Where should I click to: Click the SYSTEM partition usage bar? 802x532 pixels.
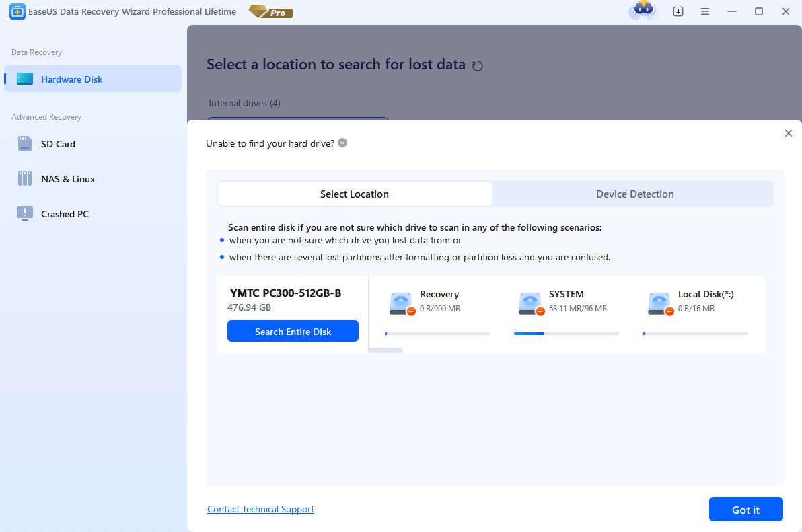[565, 333]
